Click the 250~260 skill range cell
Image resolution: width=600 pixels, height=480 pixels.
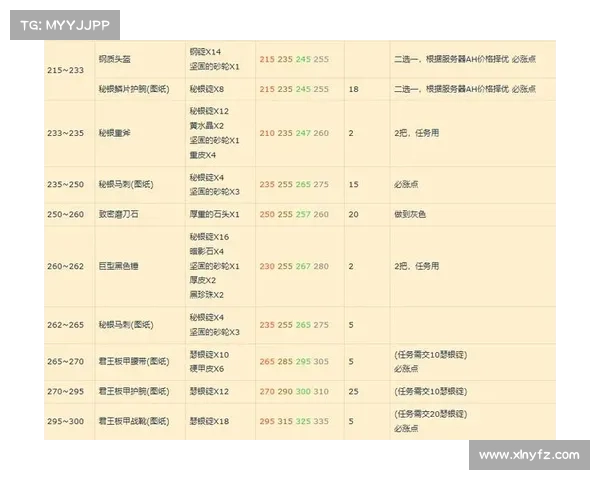(67, 215)
